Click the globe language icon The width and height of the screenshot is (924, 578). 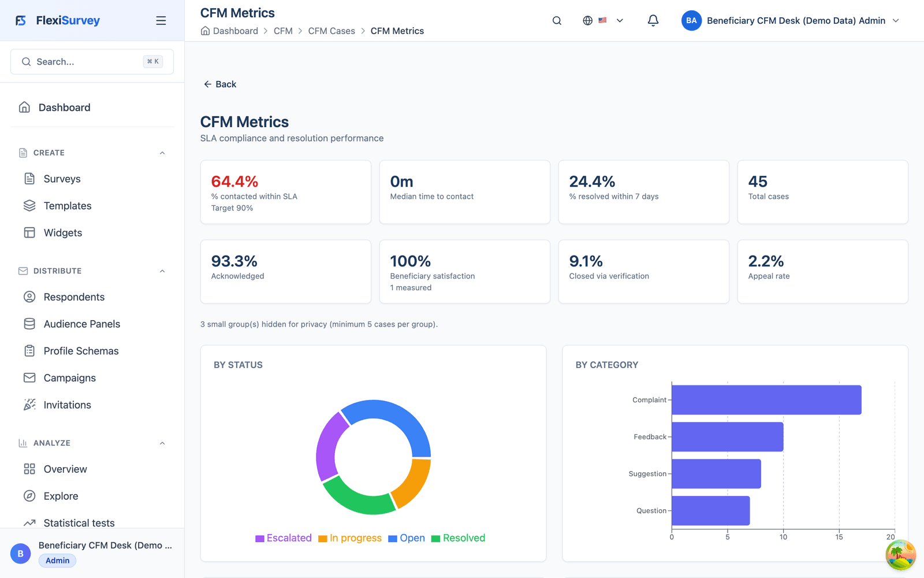(x=587, y=21)
